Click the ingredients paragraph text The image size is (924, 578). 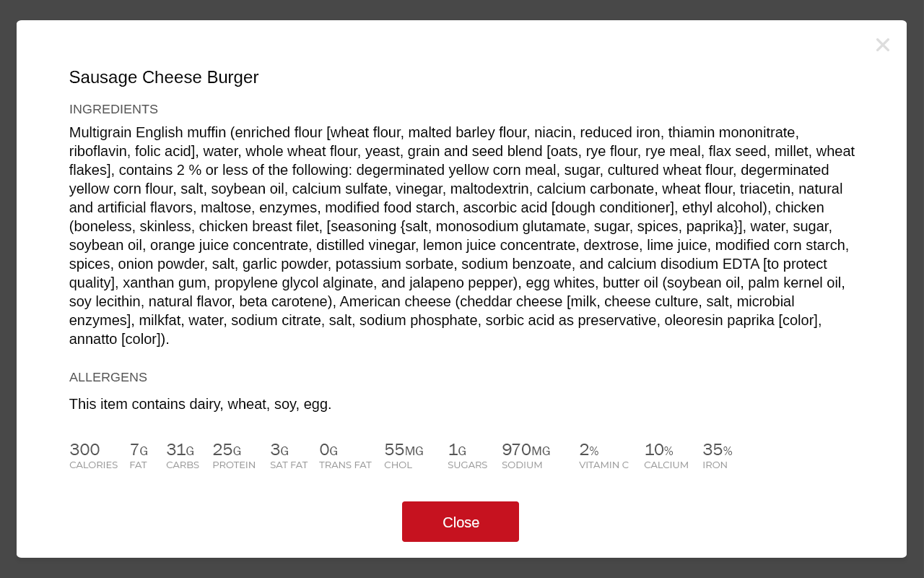click(x=462, y=236)
